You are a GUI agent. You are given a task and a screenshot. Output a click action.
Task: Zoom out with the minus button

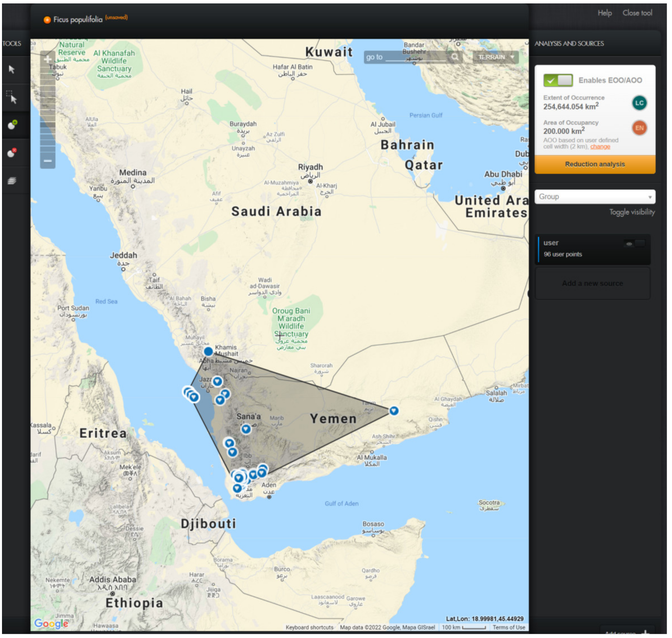[x=47, y=161]
